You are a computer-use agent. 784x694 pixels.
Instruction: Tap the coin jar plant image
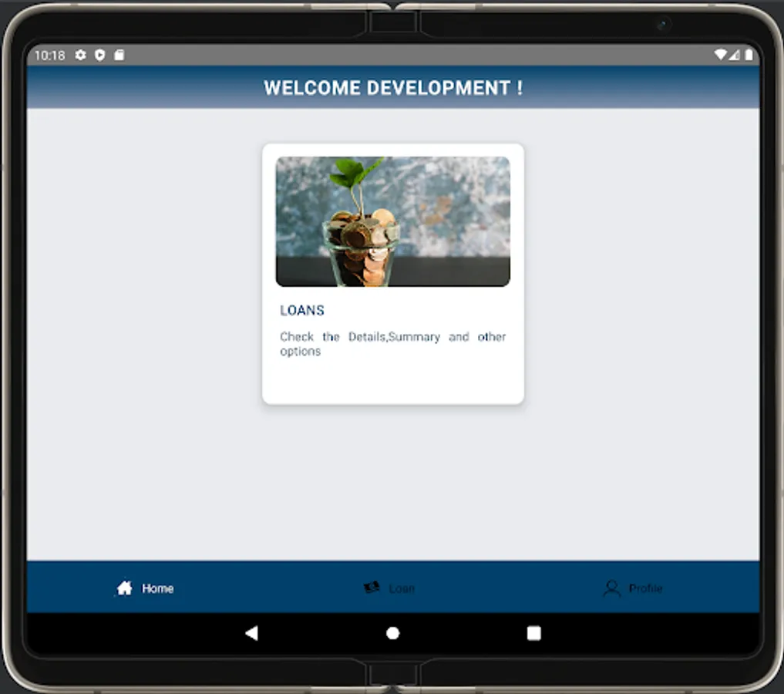point(392,221)
